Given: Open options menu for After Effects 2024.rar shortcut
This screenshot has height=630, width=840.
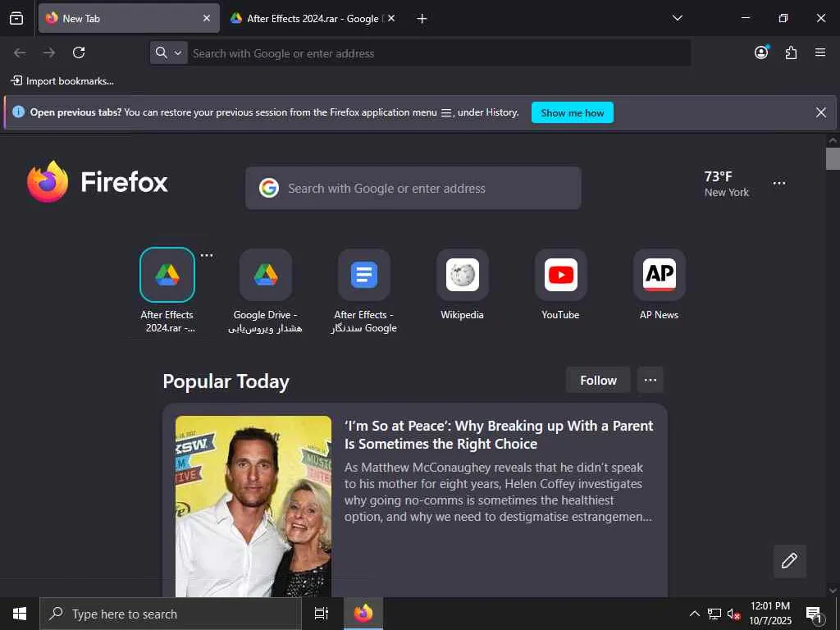Looking at the screenshot, I should point(207,256).
